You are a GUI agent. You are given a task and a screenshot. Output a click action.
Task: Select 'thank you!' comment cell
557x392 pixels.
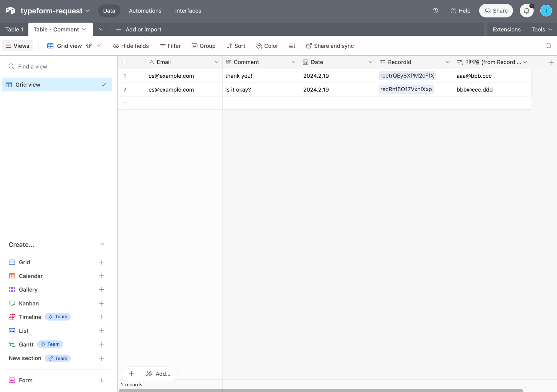point(261,76)
